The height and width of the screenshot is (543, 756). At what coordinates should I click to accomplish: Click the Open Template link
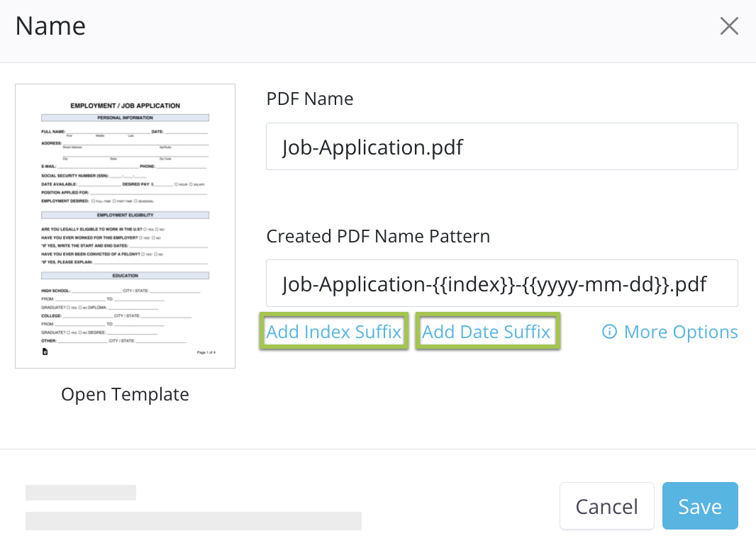click(125, 394)
